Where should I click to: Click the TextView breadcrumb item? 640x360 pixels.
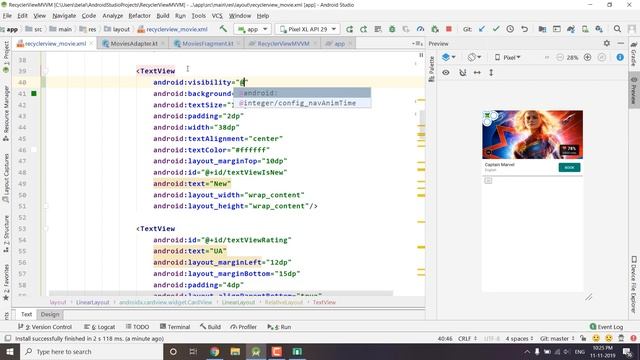(324, 302)
